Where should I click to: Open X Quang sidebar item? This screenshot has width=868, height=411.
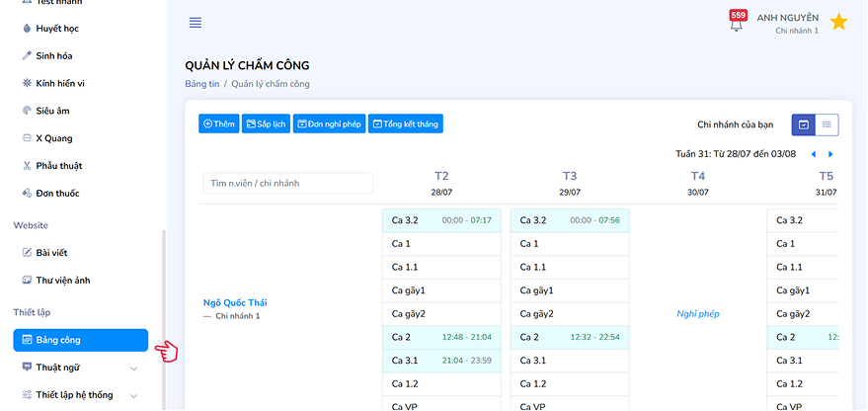pyautogui.click(x=53, y=138)
